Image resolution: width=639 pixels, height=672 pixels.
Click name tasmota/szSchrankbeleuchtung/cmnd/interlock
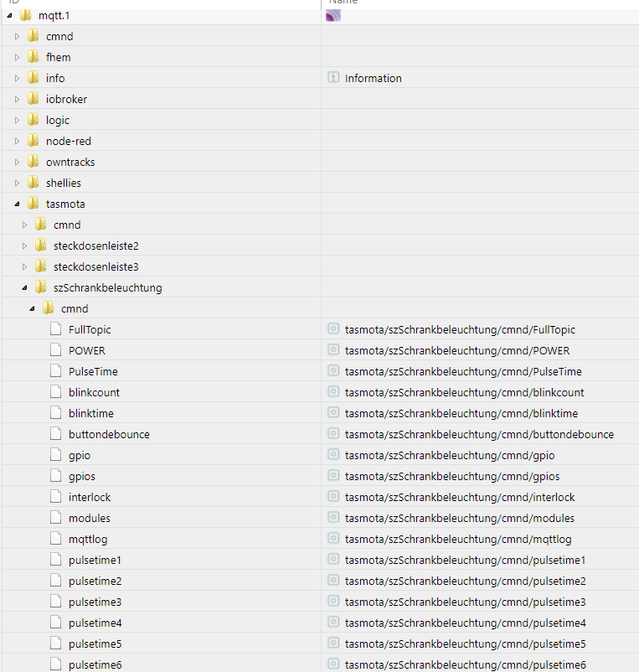point(460,498)
